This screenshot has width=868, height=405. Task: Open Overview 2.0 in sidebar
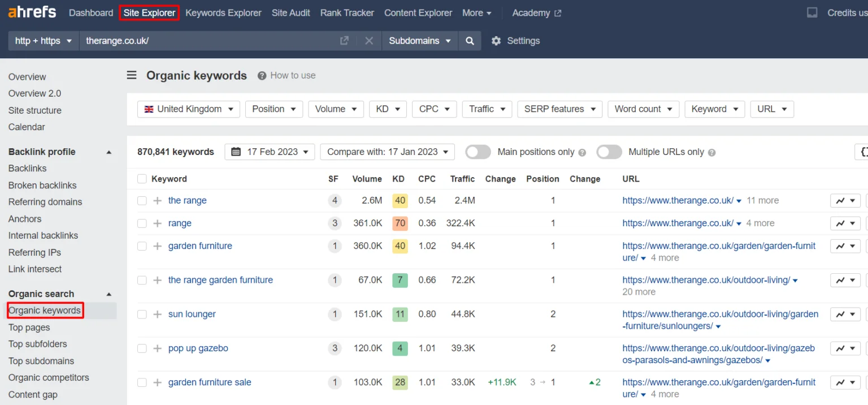tap(34, 93)
